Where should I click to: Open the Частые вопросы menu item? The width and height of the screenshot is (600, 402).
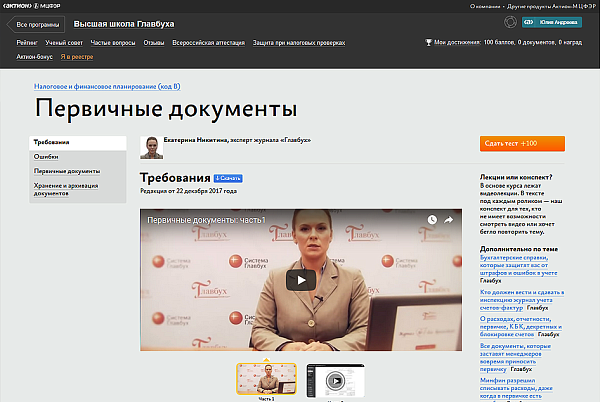click(x=113, y=43)
